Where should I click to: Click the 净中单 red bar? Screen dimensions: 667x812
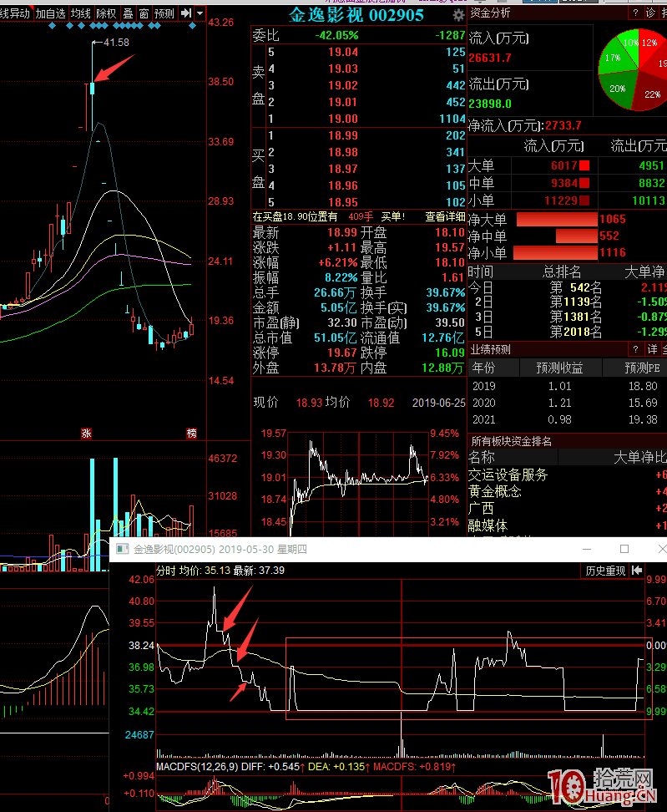pos(577,236)
